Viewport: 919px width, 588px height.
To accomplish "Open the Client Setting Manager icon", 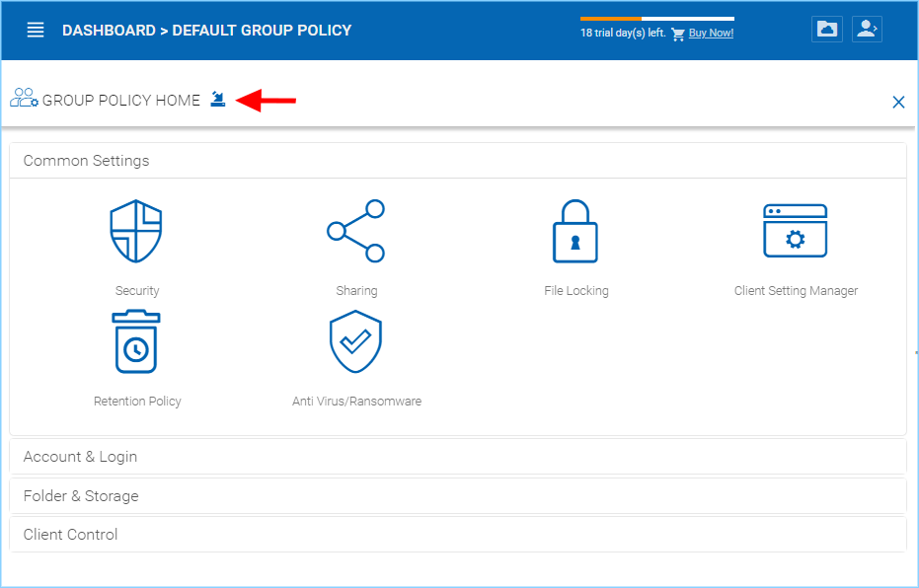I will click(x=795, y=231).
